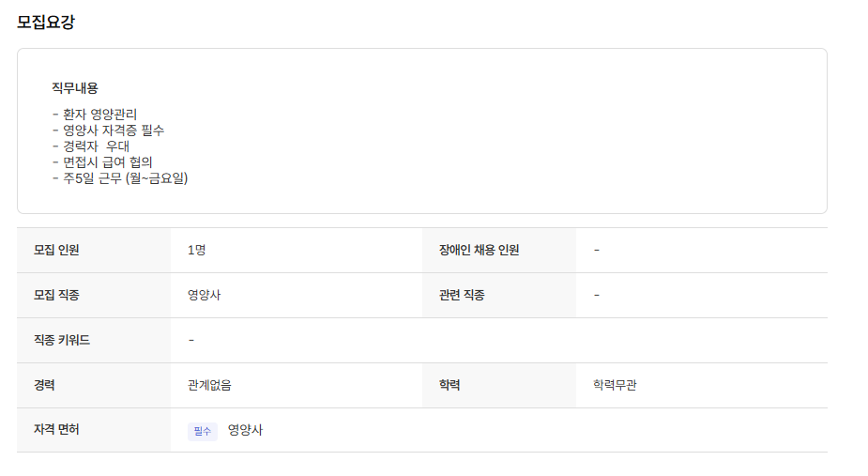Click the 직무내용 subheading

pyautogui.click(x=75, y=88)
